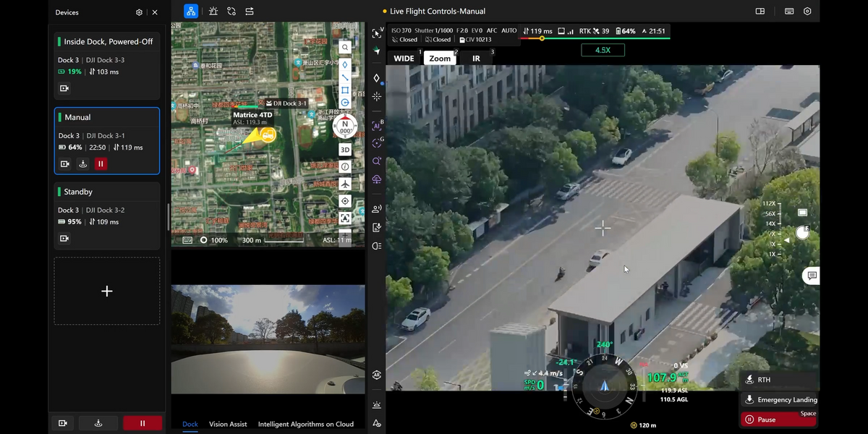This screenshot has height=434, width=868.
Task: Click the round focus dial marked F
Action: [x=802, y=232]
